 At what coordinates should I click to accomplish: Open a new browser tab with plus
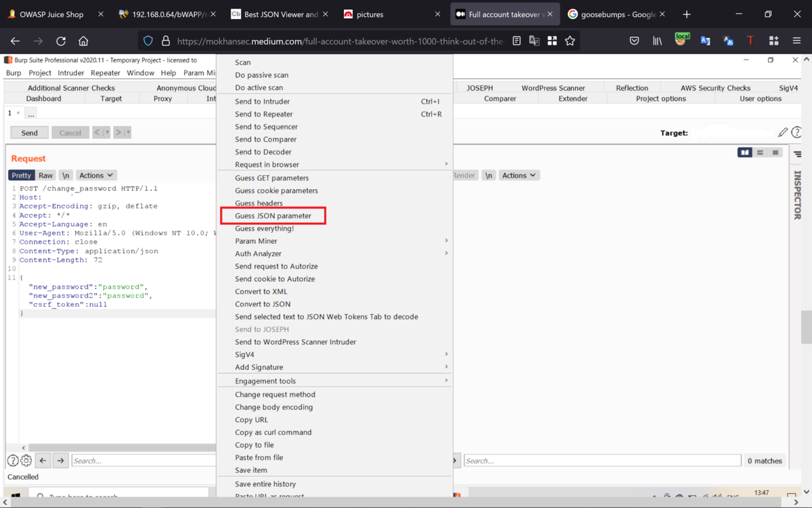coord(687,14)
